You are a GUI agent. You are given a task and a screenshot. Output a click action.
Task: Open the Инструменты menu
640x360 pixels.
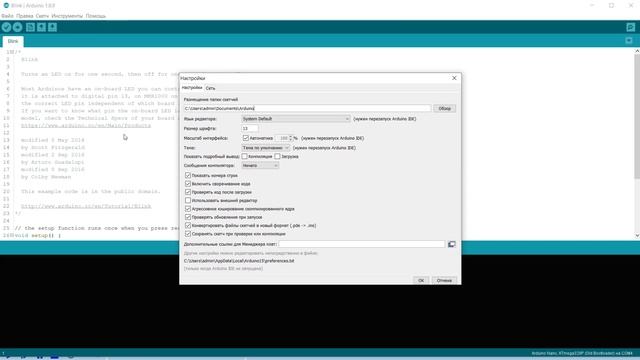tap(67, 16)
